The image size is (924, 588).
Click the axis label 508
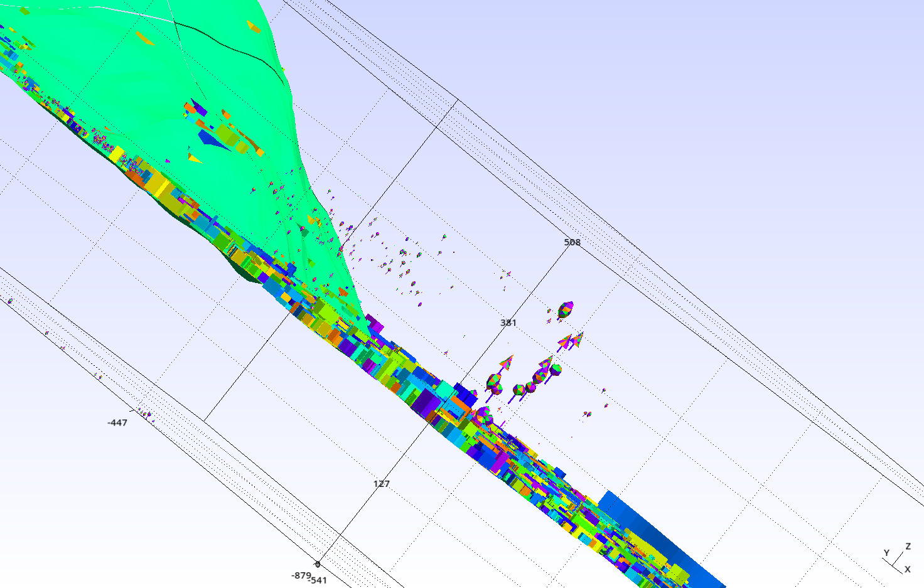click(x=572, y=242)
